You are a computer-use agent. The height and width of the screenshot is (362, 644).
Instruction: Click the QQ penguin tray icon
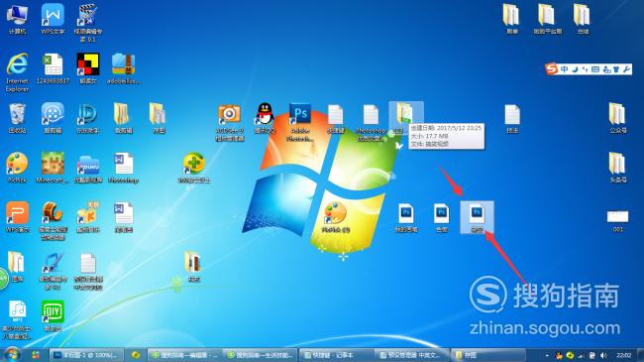pyautogui.click(x=559, y=355)
